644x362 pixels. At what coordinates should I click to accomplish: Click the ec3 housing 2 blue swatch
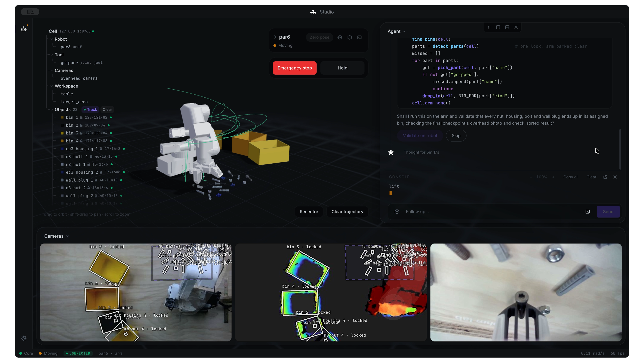pyautogui.click(x=62, y=172)
